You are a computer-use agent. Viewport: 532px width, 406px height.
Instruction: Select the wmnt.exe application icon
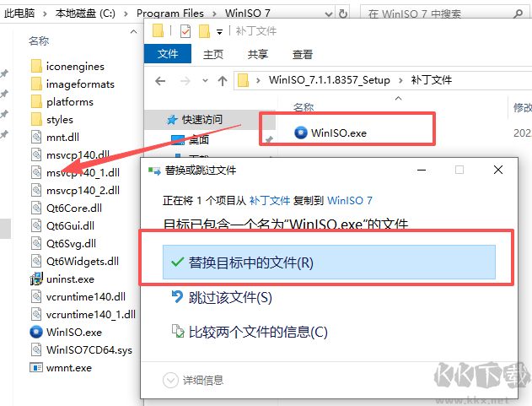click(36, 368)
